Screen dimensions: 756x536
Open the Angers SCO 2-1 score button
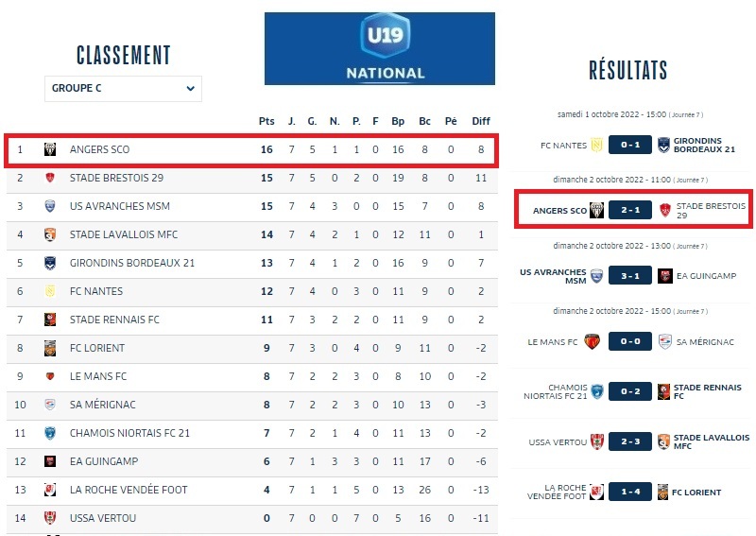[629, 210]
